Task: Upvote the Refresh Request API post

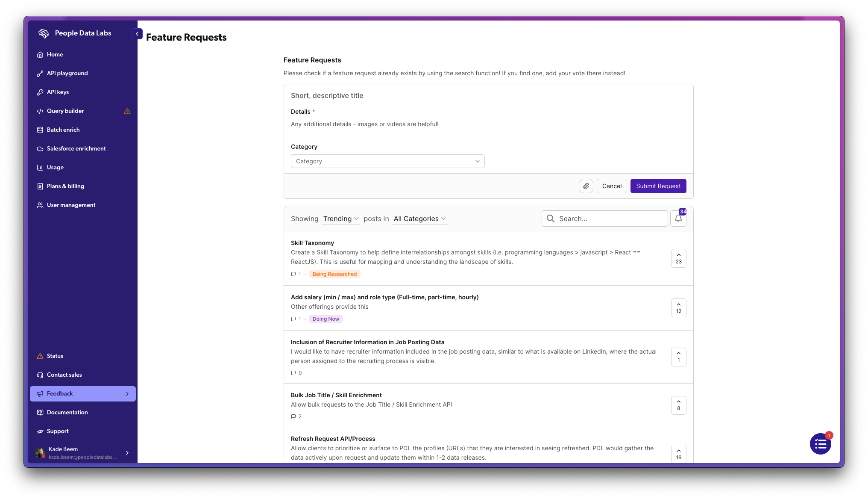Action: tap(678, 454)
